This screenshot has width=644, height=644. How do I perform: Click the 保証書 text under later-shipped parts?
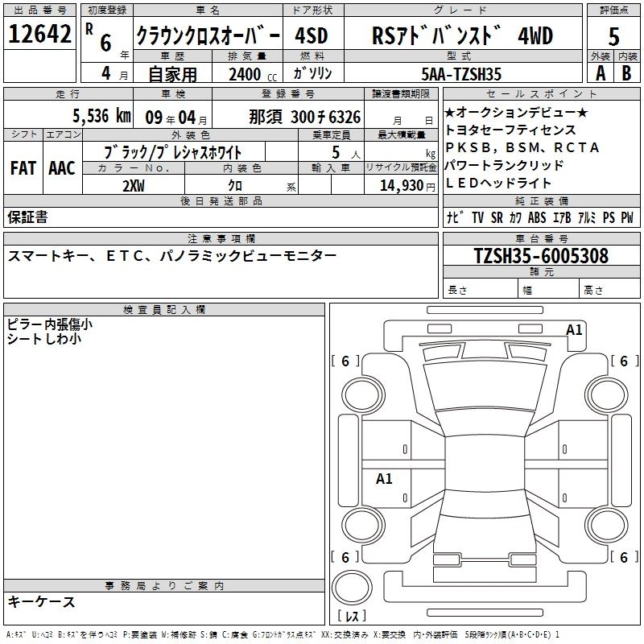[28, 217]
